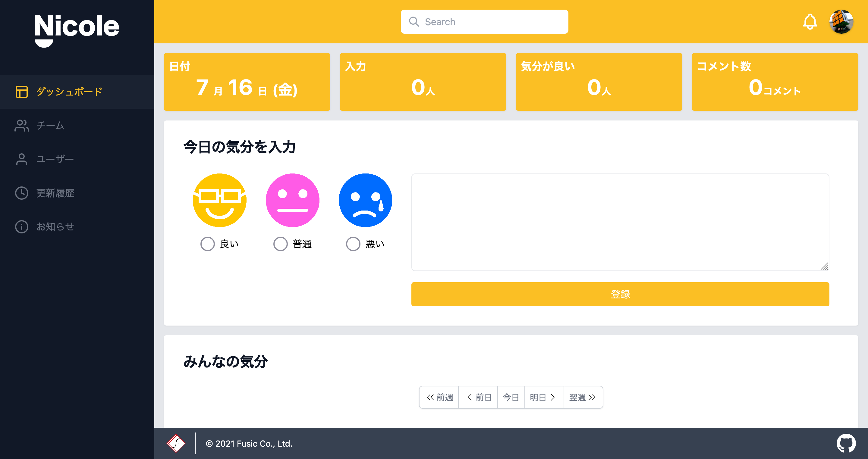Open the チーム menu item
The width and height of the screenshot is (868, 459).
pos(50,126)
